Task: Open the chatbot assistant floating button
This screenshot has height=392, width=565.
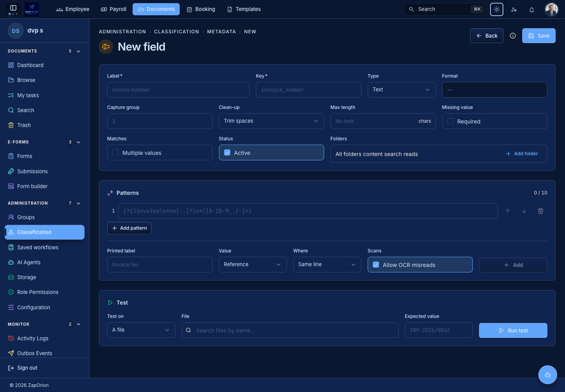Action: (x=548, y=375)
